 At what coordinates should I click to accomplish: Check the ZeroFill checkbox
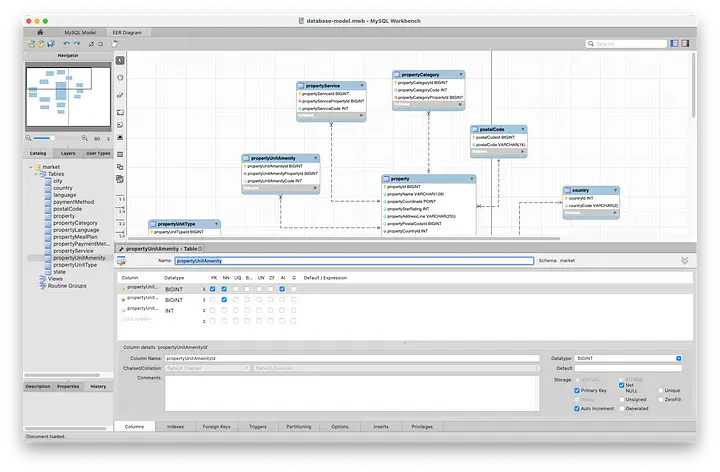661,399
